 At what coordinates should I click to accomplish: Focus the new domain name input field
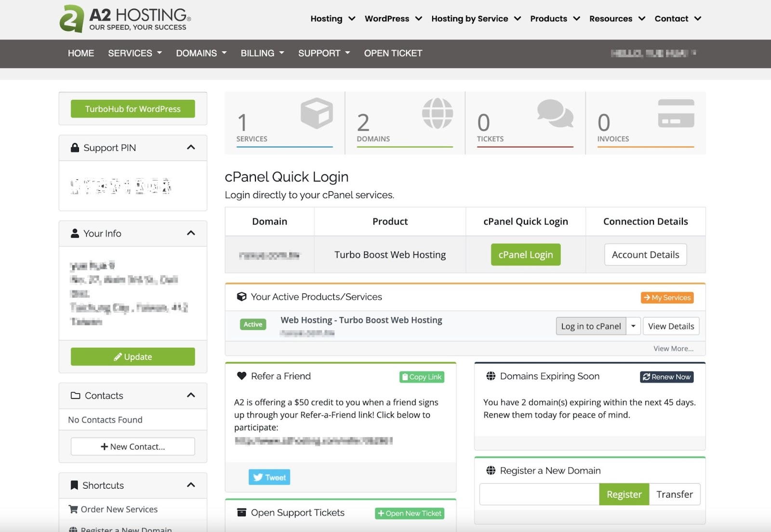pyautogui.click(x=539, y=494)
